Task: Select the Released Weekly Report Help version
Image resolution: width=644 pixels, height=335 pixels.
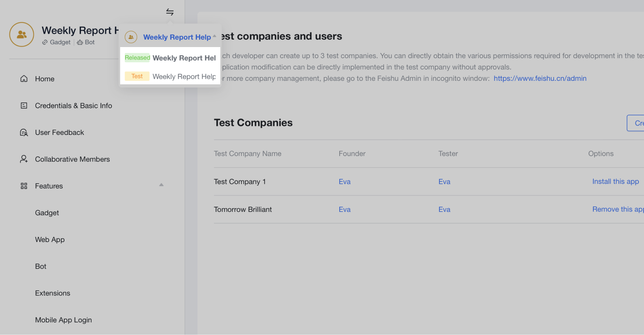Action: [x=170, y=58]
